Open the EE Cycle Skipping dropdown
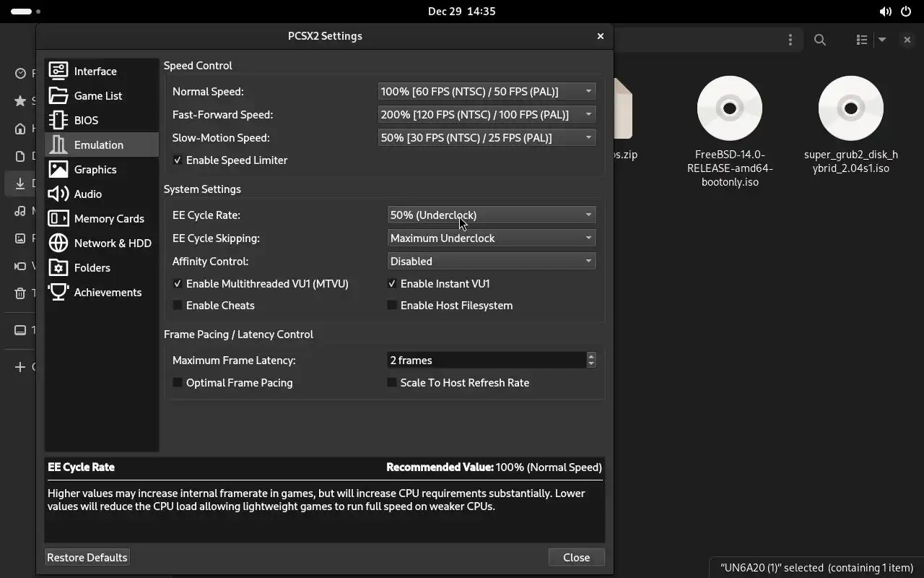 492,238
